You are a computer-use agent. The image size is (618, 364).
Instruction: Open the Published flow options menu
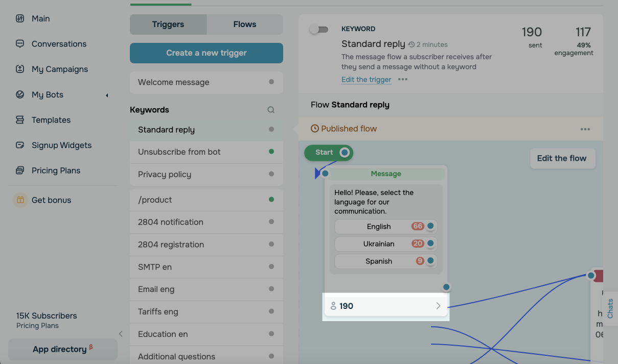585,129
